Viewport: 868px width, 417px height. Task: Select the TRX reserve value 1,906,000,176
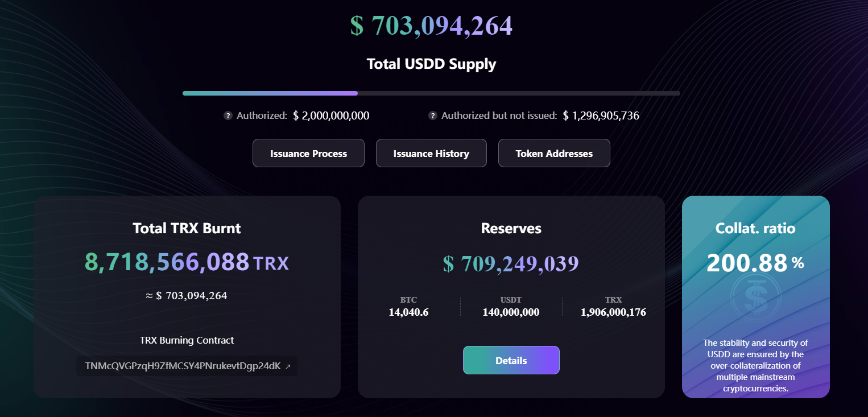613,312
